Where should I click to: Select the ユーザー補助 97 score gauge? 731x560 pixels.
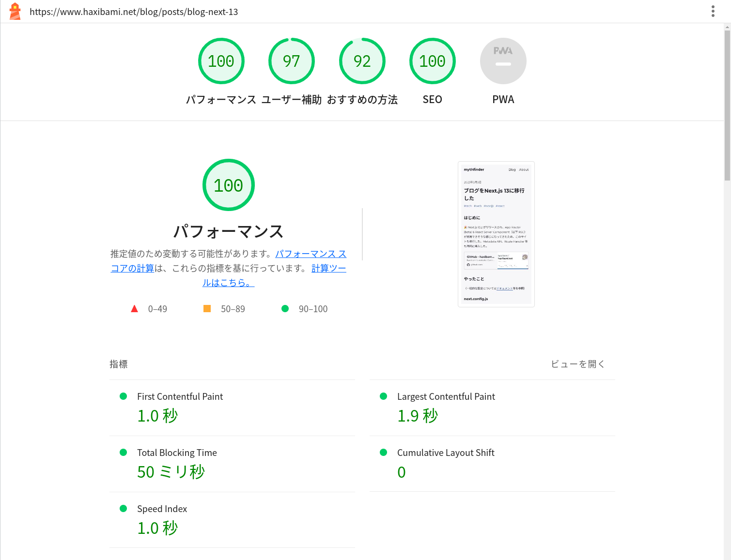tap(291, 61)
